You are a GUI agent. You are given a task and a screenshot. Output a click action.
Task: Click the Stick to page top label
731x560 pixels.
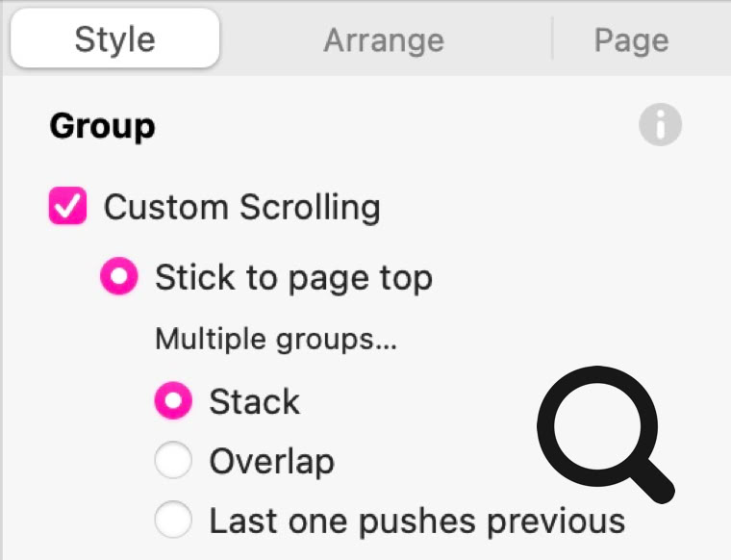click(x=293, y=278)
